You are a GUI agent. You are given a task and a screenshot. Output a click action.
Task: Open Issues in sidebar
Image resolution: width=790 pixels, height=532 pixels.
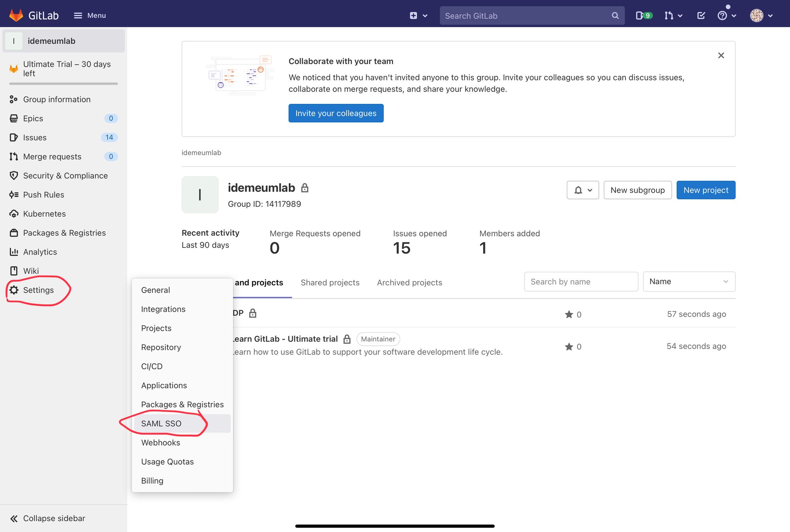[64, 137]
